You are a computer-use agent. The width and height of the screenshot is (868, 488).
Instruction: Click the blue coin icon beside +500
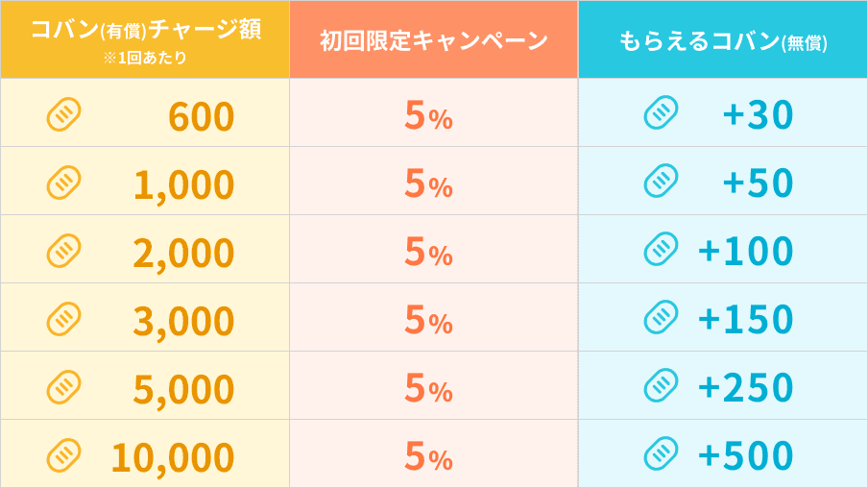tap(661, 453)
